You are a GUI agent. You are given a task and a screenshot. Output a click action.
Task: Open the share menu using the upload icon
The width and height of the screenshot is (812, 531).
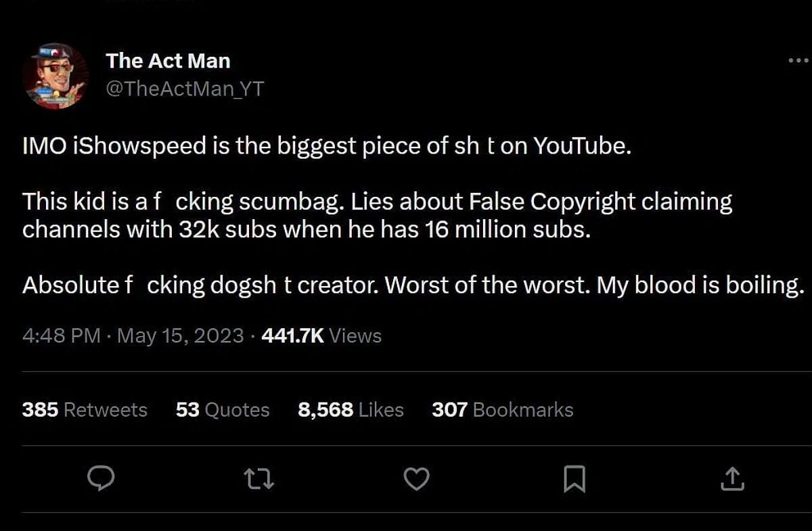coord(732,479)
